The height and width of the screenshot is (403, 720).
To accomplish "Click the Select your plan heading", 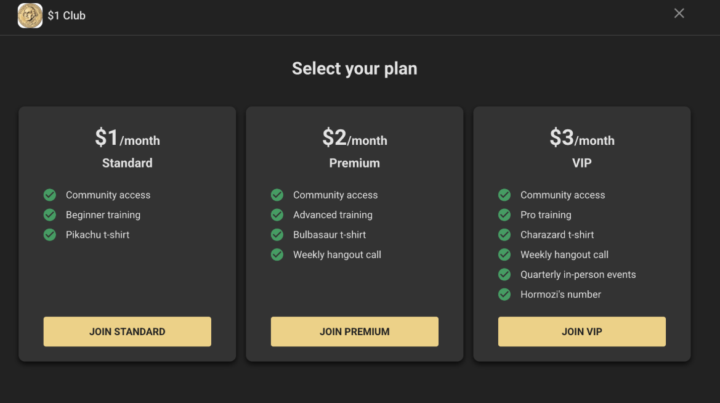I will [x=354, y=69].
